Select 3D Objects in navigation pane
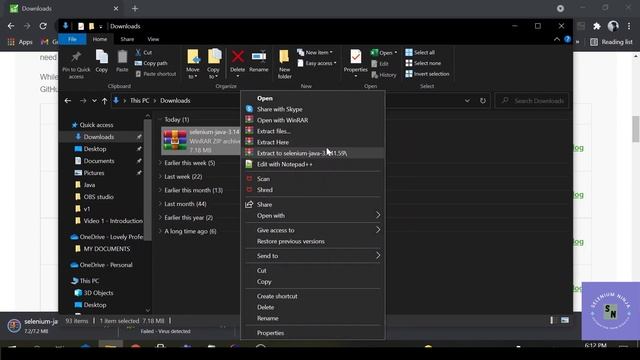 click(98, 293)
